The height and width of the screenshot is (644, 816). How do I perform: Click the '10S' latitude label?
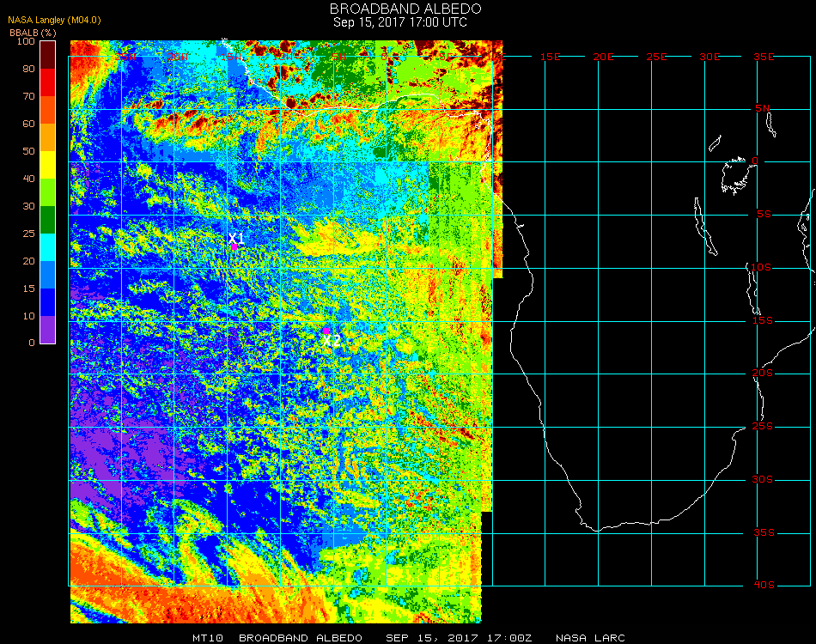[761, 267]
